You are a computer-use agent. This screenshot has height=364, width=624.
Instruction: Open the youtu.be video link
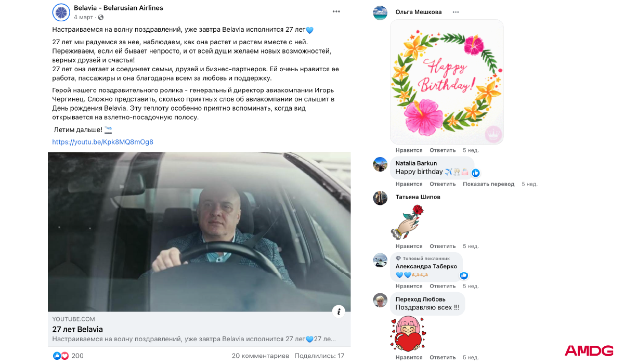[x=102, y=142]
